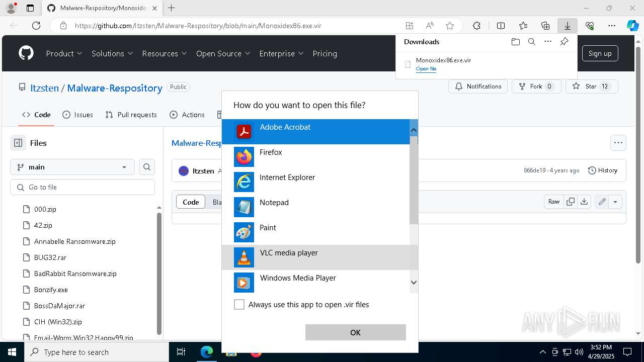This screenshot has height=362, width=644.
Task: Open the Pricing page
Action: (x=325, y=53)
